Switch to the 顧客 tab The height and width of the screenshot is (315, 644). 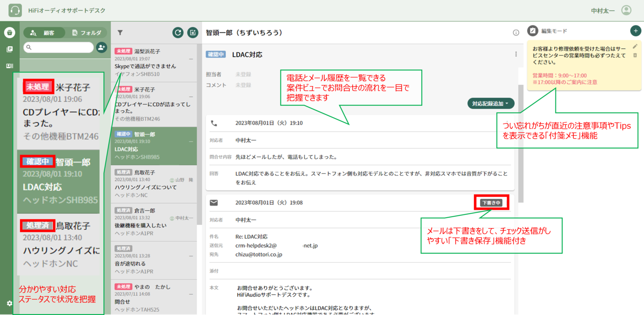click(44, 33)
